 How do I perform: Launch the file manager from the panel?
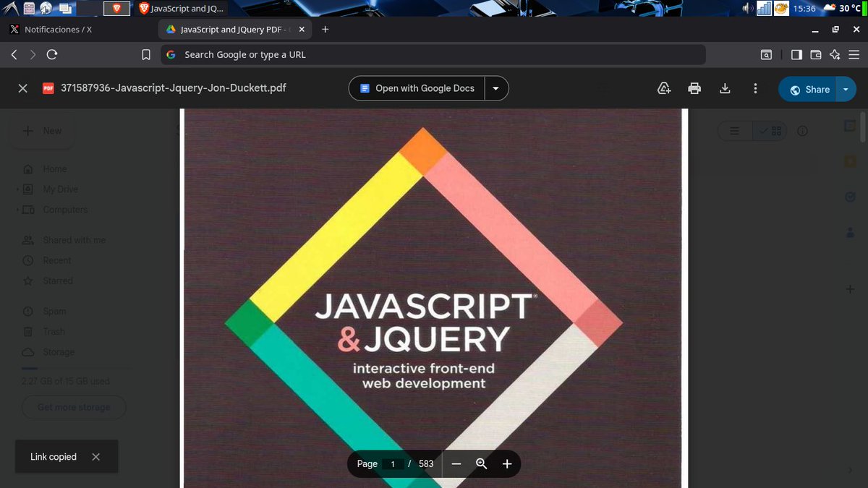point(28,9)
